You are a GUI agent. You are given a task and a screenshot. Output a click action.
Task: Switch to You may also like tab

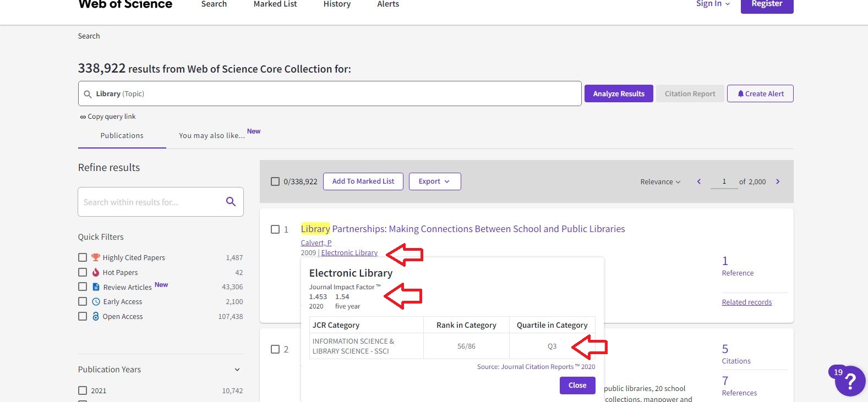tap(212, 136)
